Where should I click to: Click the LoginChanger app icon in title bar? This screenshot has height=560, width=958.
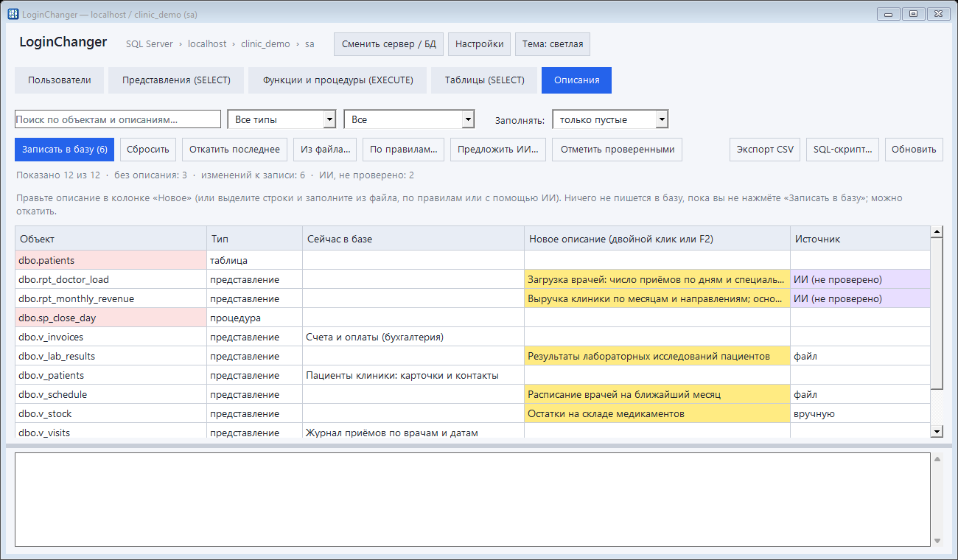click(13, 14)
